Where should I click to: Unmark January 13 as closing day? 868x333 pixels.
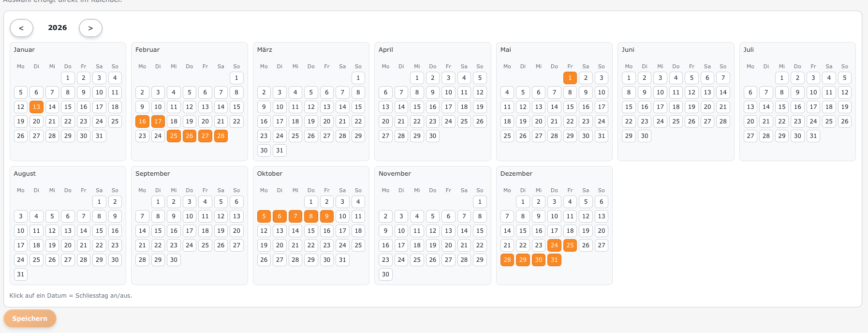[x=36, y=107]
